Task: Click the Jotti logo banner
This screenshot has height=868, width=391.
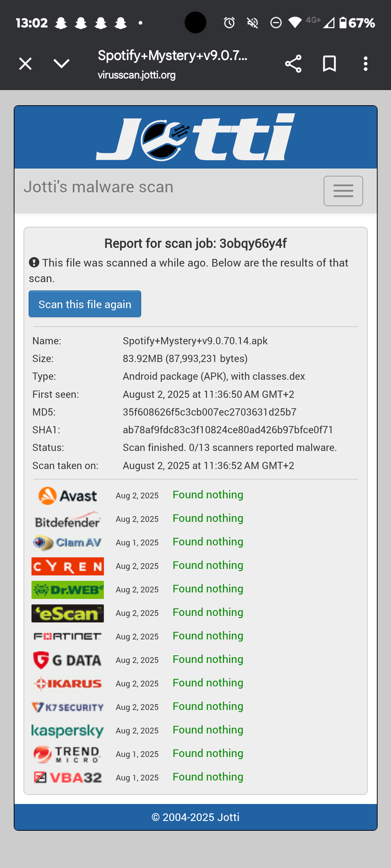Action: click(x=195, y=137)
